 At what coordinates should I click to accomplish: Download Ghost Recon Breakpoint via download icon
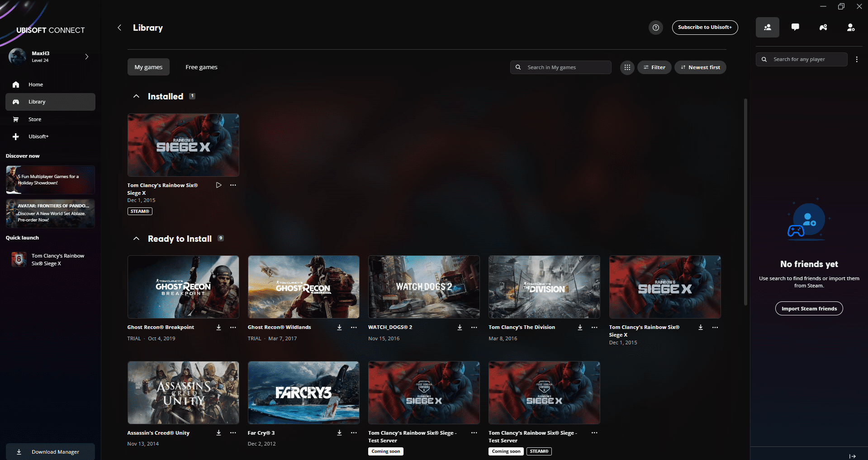point(218,328)
